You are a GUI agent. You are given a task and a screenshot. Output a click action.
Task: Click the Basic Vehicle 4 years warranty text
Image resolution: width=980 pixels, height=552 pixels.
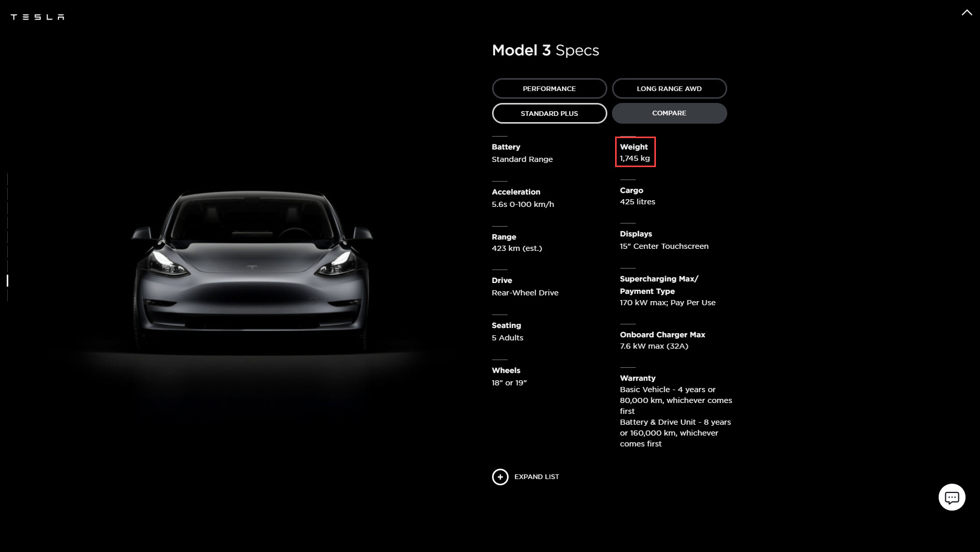tap(676, 400)
